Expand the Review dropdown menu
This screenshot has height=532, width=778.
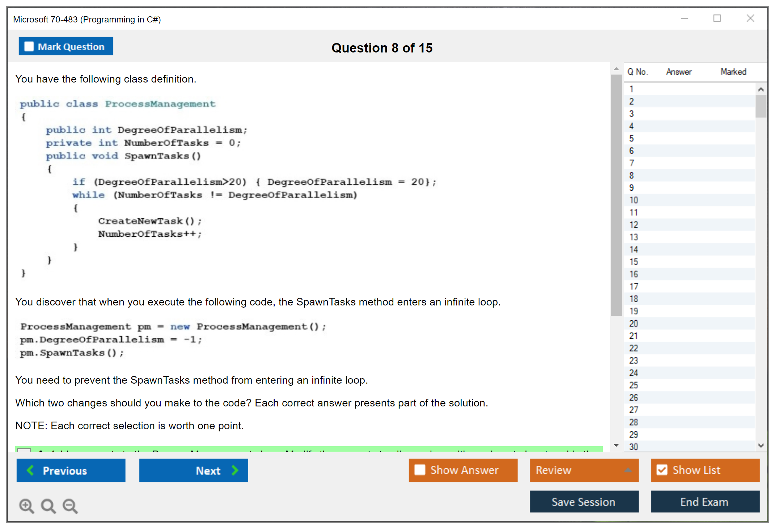(x=628, y=470)
